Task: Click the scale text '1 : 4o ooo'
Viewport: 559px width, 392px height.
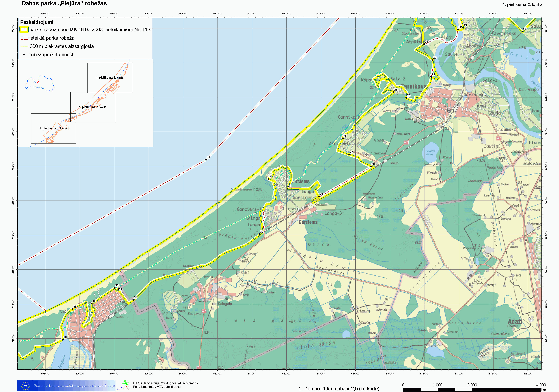Action: coord(310,389)
